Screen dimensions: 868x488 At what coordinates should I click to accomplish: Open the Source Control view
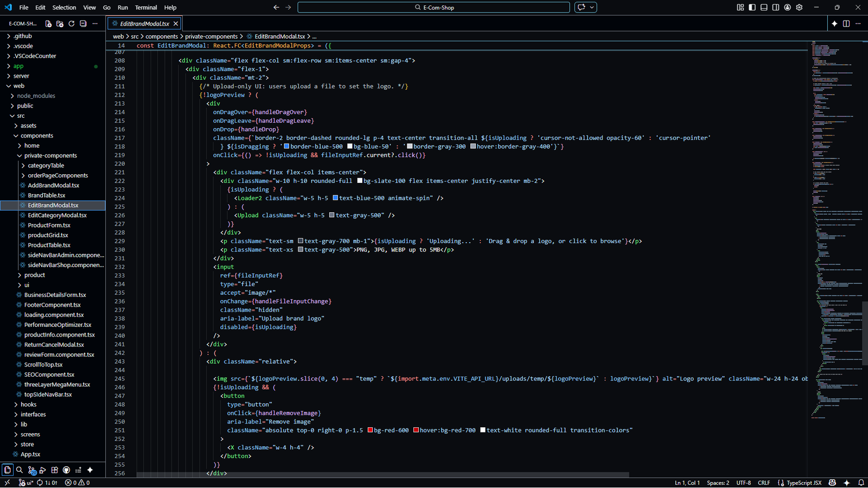[31, 470]
